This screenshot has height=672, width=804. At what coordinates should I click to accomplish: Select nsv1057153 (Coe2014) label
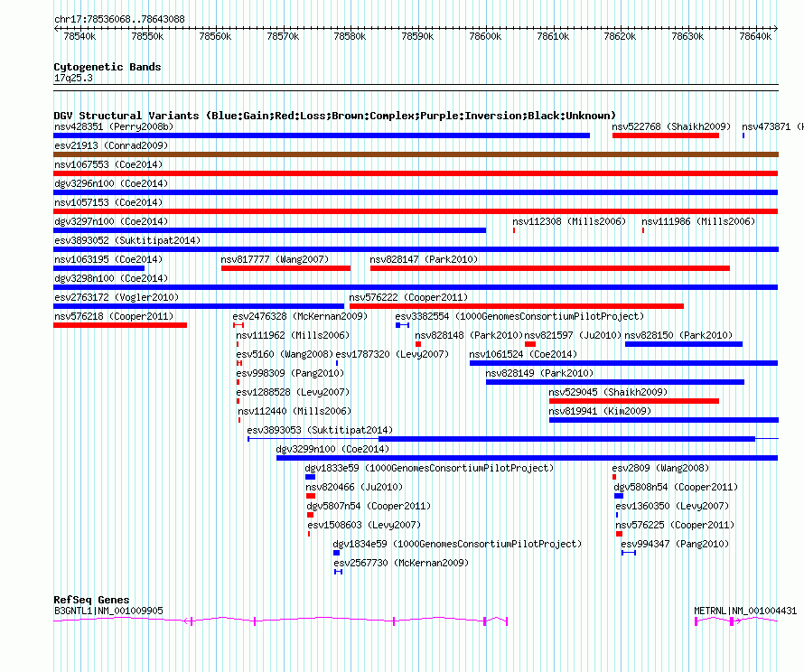tap(108, 202)
